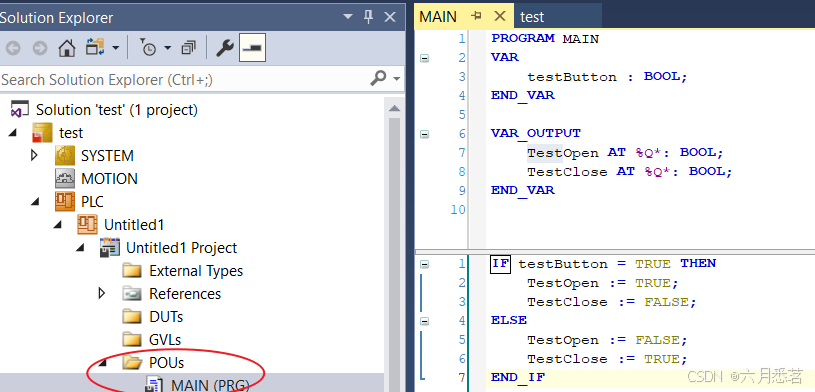
Task: Click the SYSTEM gear icon
Action: click(x=65, y=155)
